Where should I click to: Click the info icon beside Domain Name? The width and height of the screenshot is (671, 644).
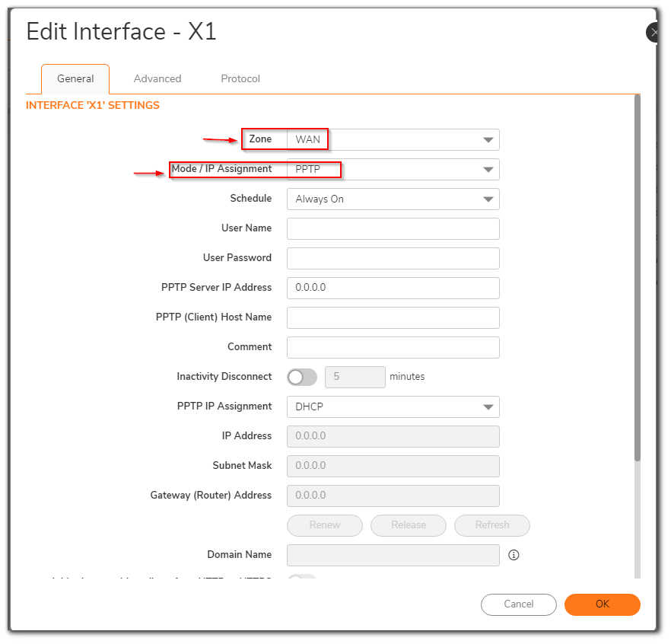[x=514, y=555]
